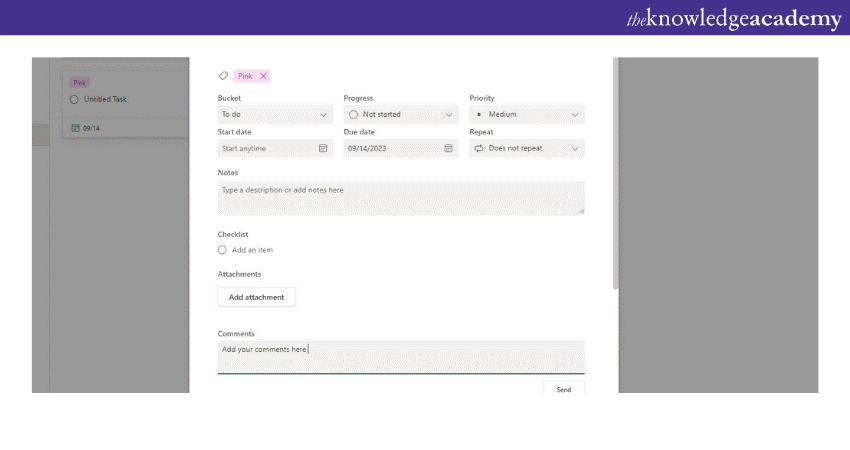Viewport: 850px width, 450px height.
Task: Expand the Priority dropdown chevron
Action: [x=574, y=115]
